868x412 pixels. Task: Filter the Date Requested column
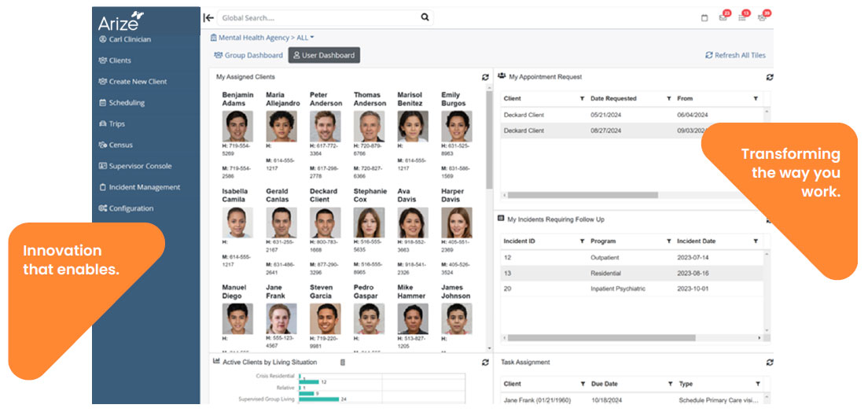pos(669,98)
